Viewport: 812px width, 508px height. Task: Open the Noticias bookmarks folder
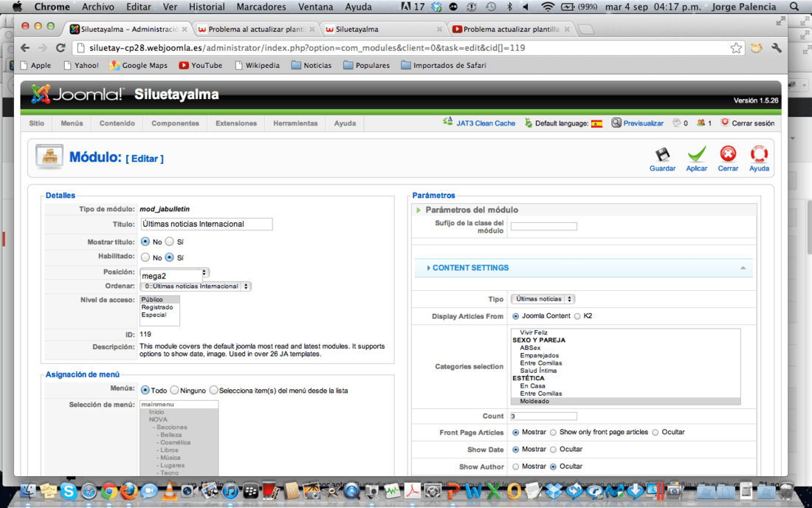click(312, 65)
